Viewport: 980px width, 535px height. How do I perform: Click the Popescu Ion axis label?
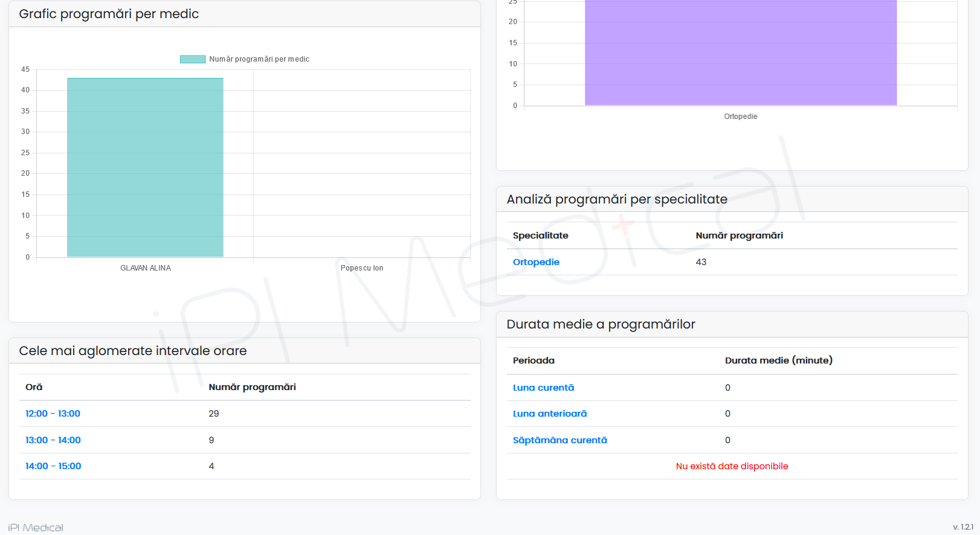coord(361,268)
